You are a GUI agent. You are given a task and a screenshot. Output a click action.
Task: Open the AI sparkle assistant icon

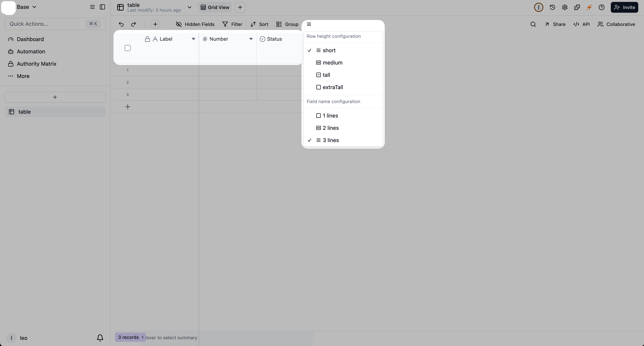(589, 7)
